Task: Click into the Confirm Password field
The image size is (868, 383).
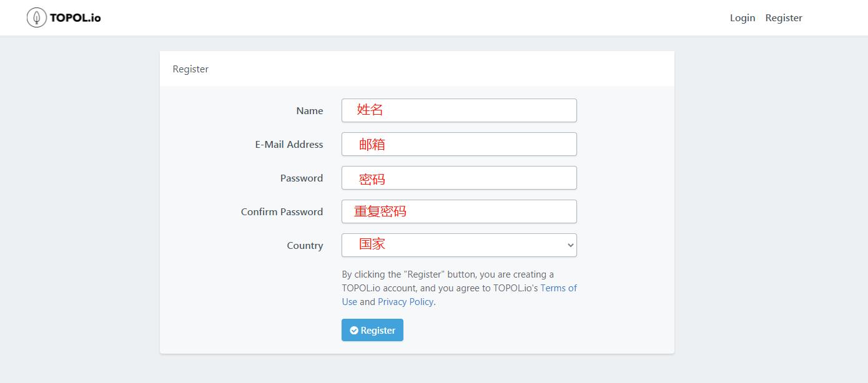Action: tap(459, 211)
